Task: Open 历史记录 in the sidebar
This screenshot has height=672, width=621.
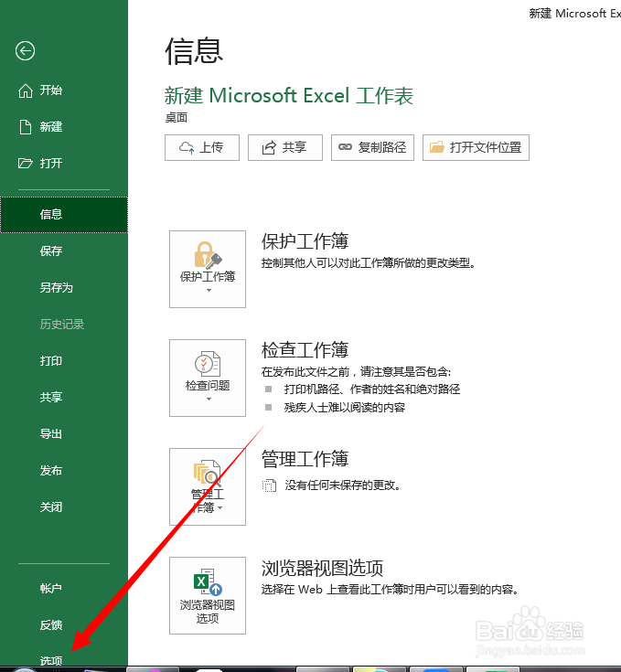Action: (61, 325)
